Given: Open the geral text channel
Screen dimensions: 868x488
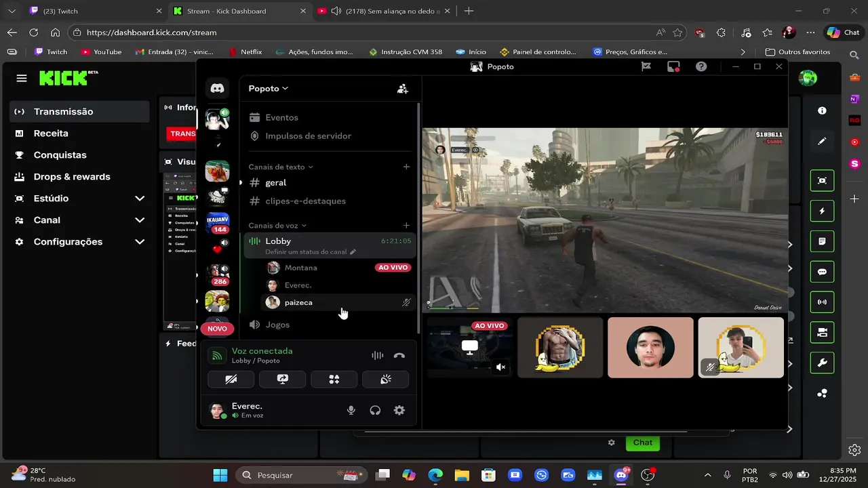Looking at the screenshot, I should coord(276,182).
